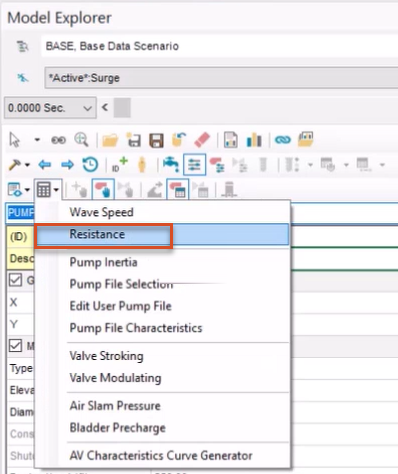Click the grayed plus-hand icon
Screen dimensions: 398x474
coord(79,190)
